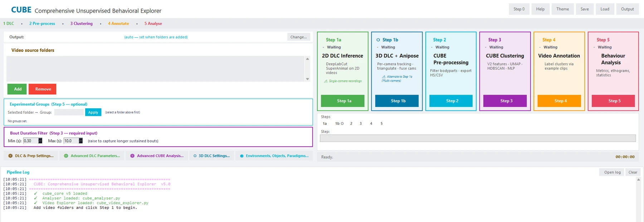
Task: Go to the 4 Annotate pipeline tab
Action: pyautogui.click(x=118, y=24)
